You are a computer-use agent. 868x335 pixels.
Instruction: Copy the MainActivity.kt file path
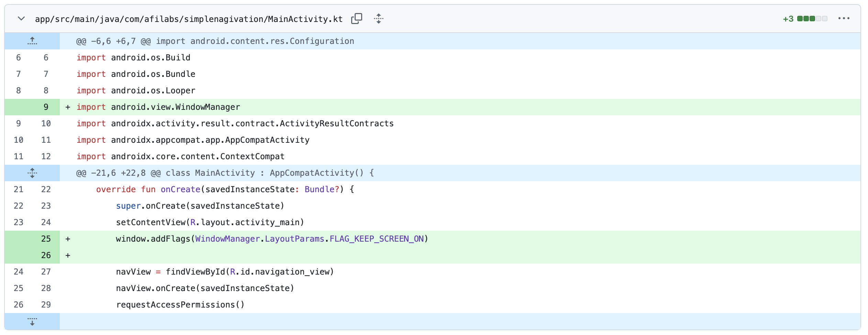click(357, 19)
